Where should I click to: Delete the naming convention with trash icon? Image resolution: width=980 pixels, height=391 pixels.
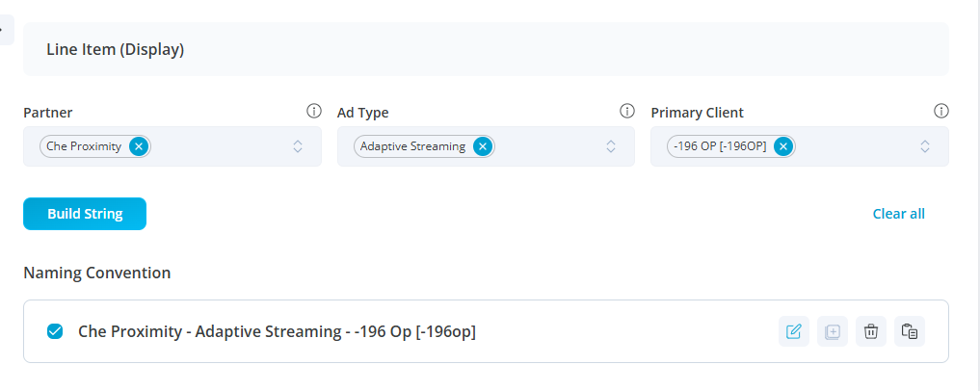click(871, 332)
